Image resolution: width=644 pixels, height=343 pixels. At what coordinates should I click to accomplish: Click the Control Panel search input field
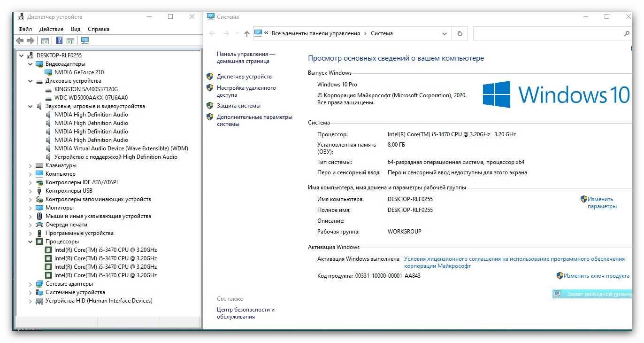point(547,33)
